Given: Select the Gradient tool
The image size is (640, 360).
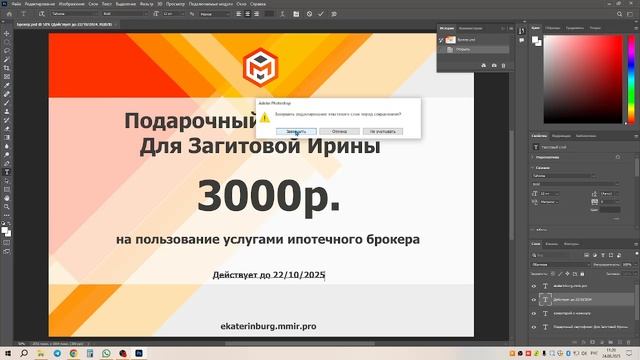Looking at the screenshot, I should tap(7, 137).
